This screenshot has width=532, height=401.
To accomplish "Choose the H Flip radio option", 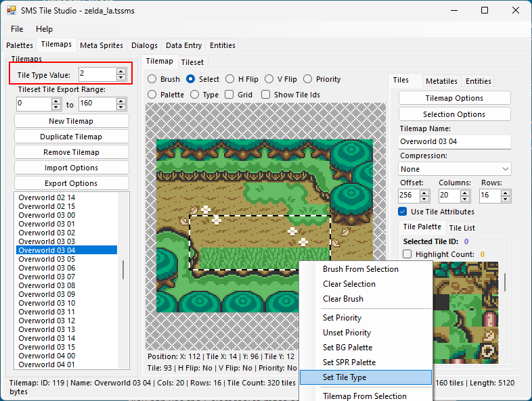I will (x=229, y=79).
